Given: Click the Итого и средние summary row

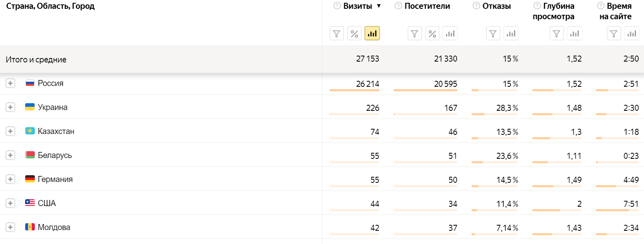Looking at the screenshot, I should [x=322, y=59].
